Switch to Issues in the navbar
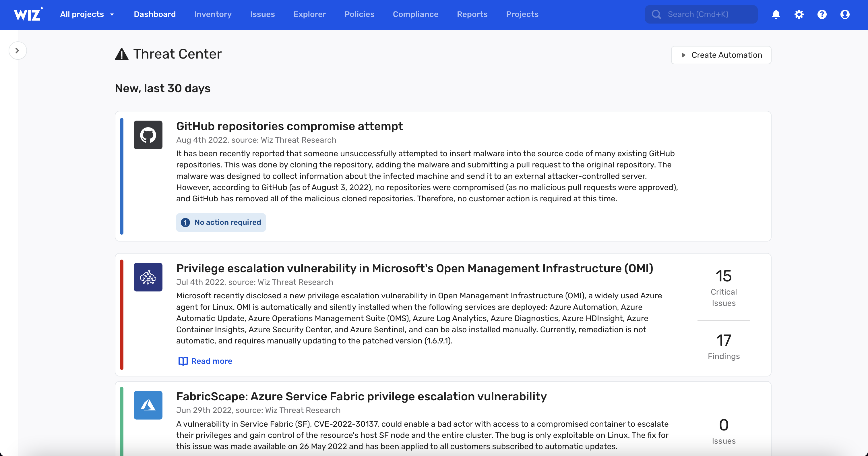 262,14
